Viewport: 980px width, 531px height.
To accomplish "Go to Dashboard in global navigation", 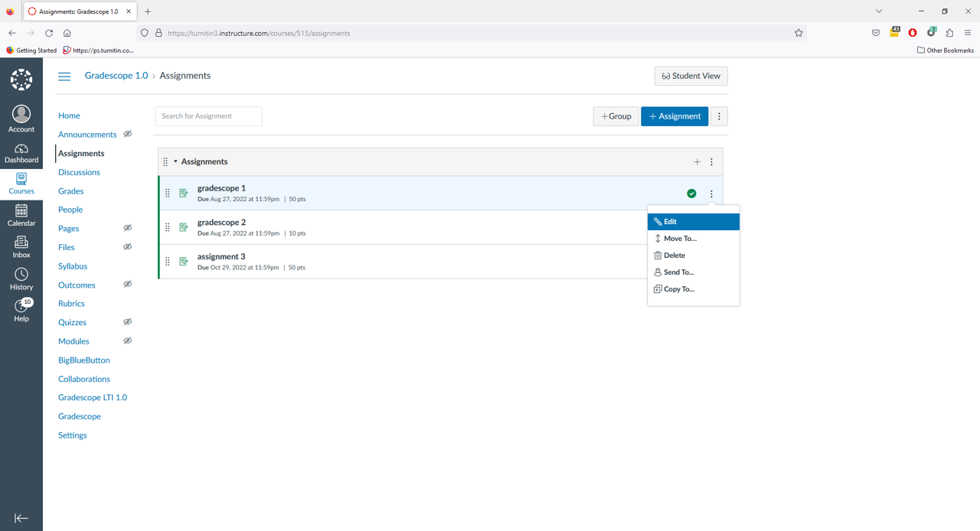I will pyautogui.click(x=21, y=153).
